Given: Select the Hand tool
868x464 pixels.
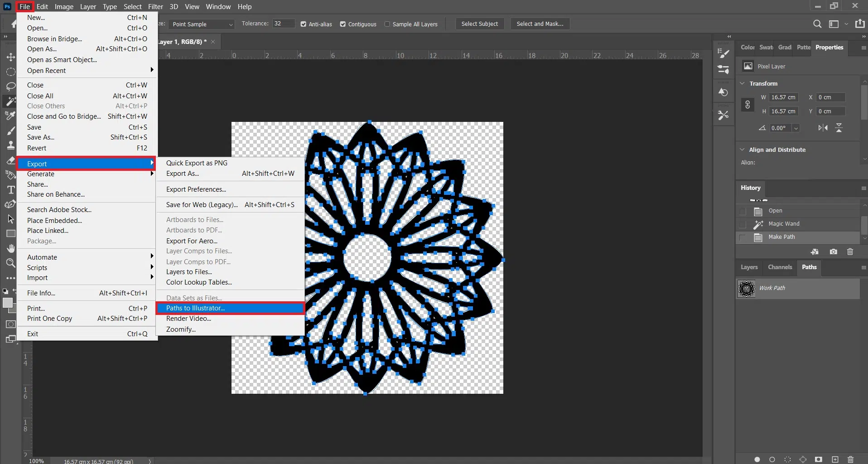Looking at the screenshot, I should click(x=10, y=248).
